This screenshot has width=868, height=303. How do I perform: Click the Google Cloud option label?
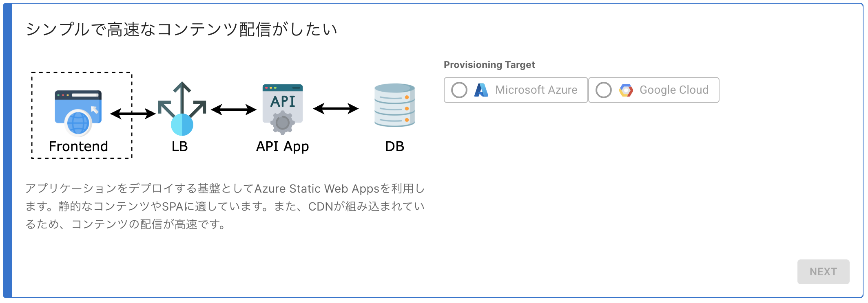674,90
